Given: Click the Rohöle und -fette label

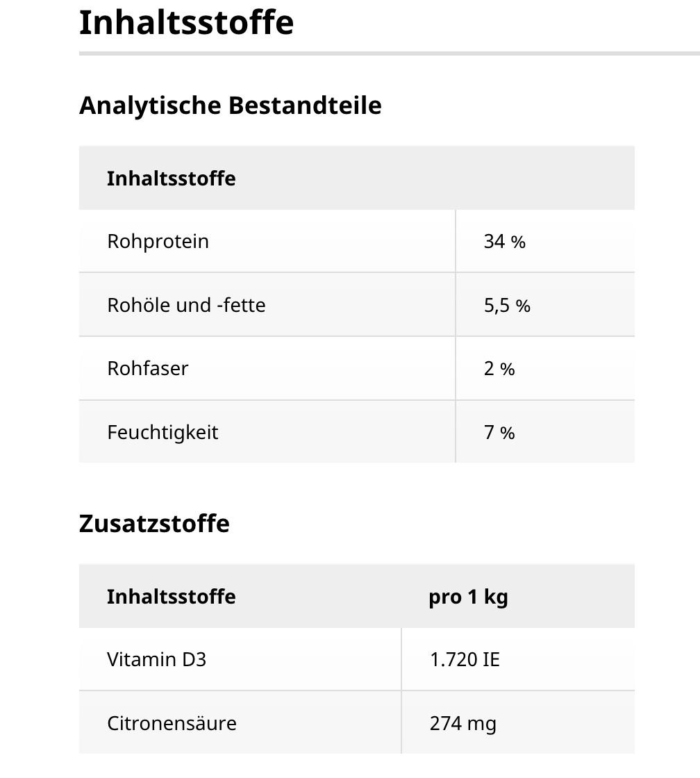Looking at the screenshot, I should click(x=186, y=306).
